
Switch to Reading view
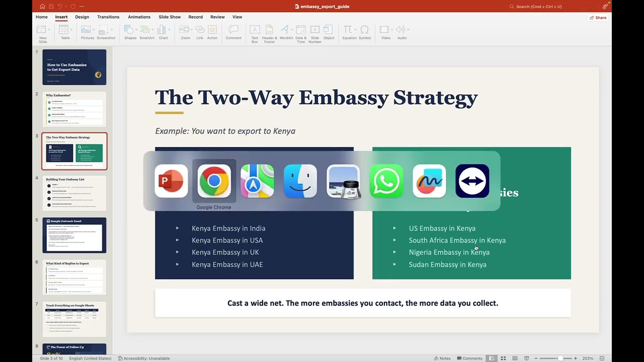coord(515,358)
